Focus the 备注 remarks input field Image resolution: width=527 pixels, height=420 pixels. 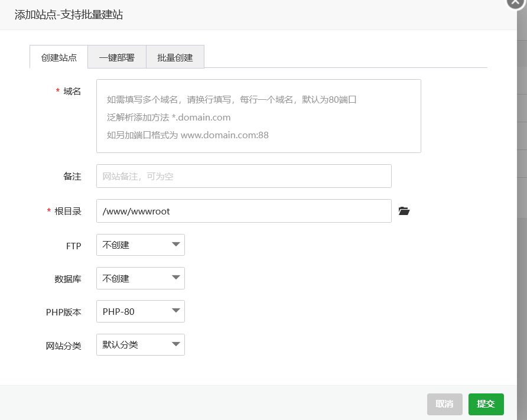click(x=243, y=176)
